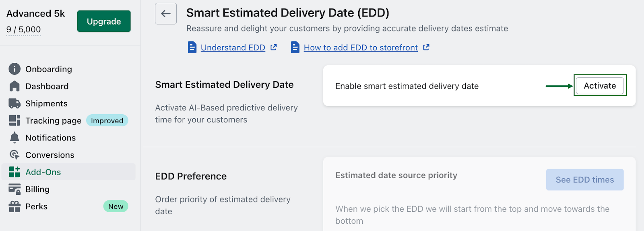Click the Shipments truck icon
Viewport: 644px width, 231px height.
[14, 103]
